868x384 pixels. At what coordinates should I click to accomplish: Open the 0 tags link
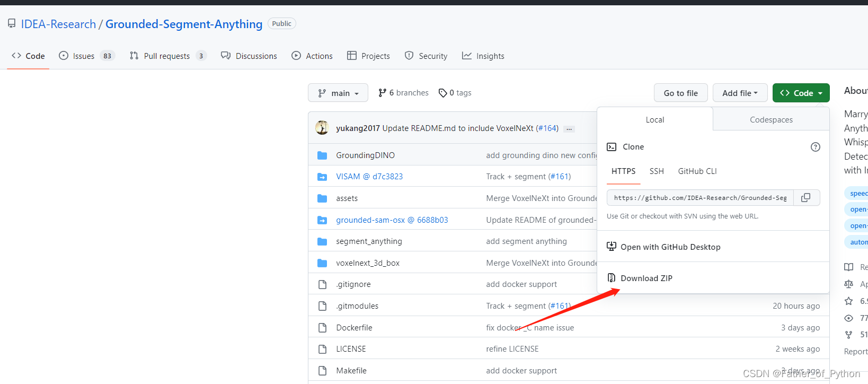(x=455, y=93)
